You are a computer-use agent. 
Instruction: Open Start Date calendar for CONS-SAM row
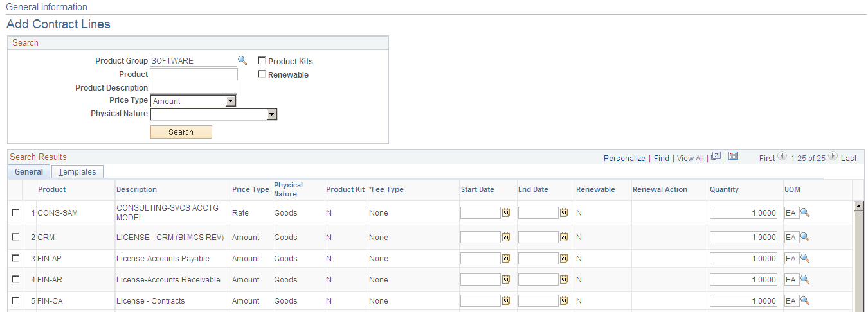click(x=506, y=212)
